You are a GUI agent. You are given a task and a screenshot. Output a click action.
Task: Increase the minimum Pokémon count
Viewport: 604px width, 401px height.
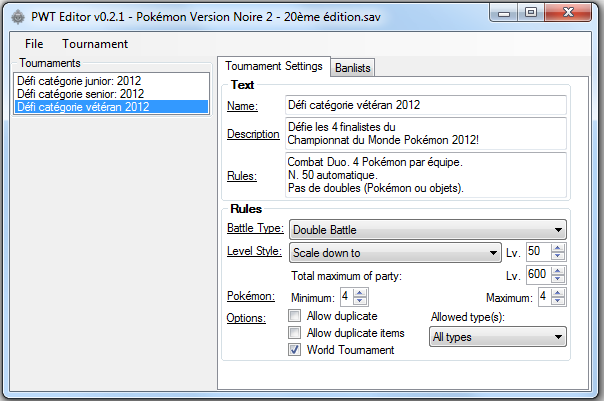(360, 293)
